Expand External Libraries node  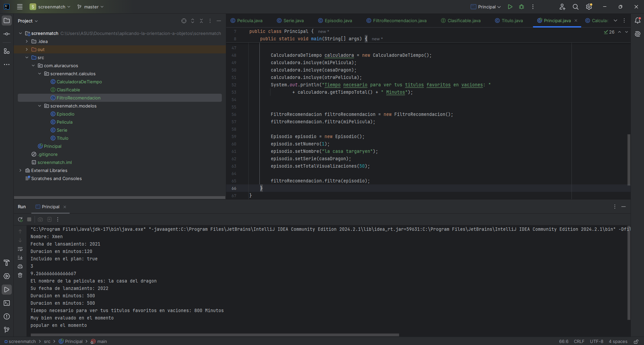click(x=20, y=170)
